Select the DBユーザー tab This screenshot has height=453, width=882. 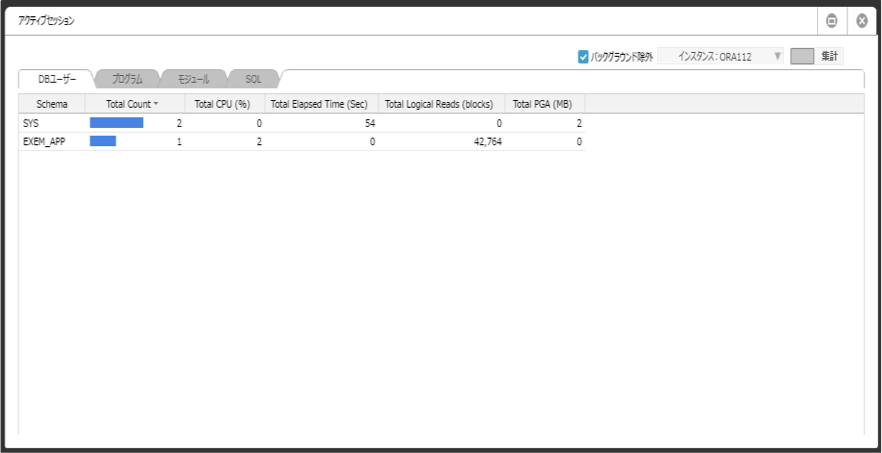coord(56,79)
